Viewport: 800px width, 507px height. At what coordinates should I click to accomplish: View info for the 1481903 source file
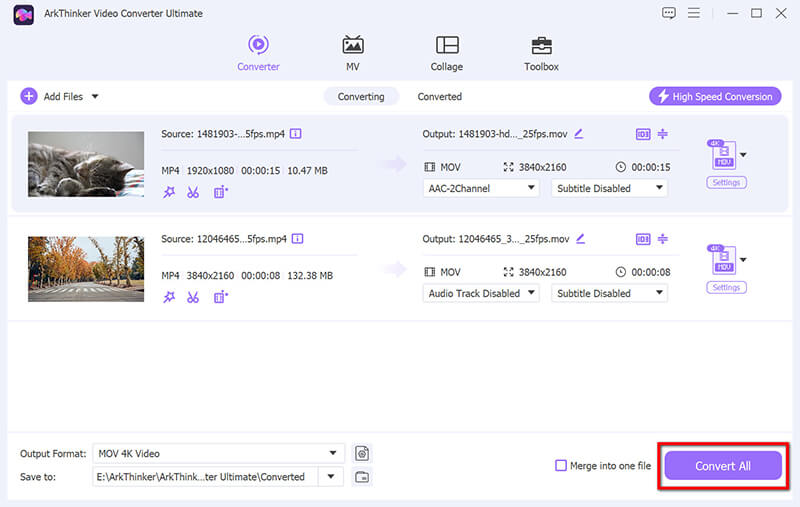[x=295, y=134]
